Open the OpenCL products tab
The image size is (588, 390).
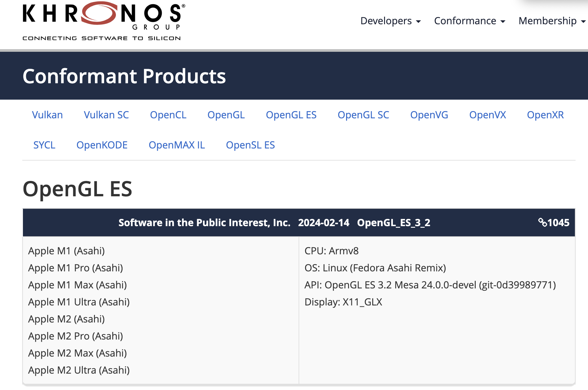168,115
